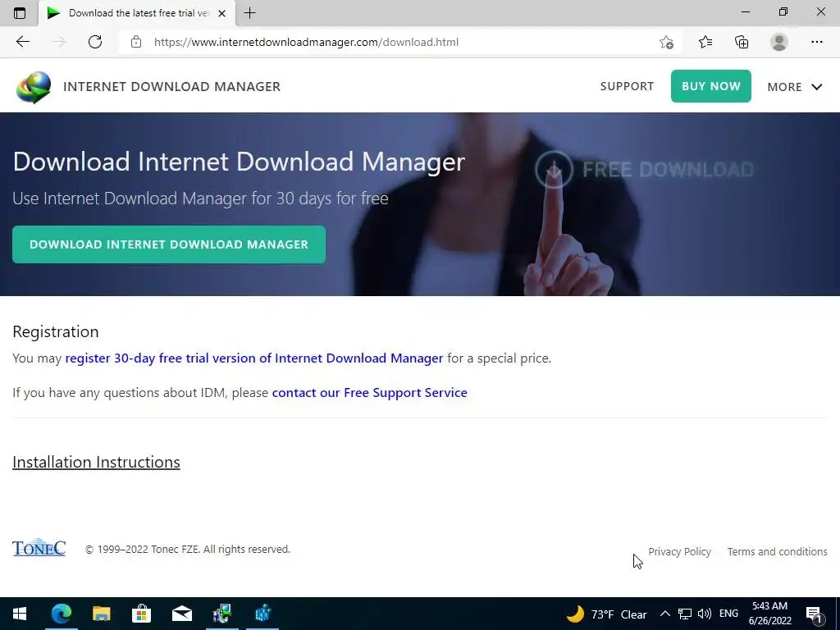The image size is (840, 630).
Task: Open the Mail app from the taskbar
Action: pos(182,614)
